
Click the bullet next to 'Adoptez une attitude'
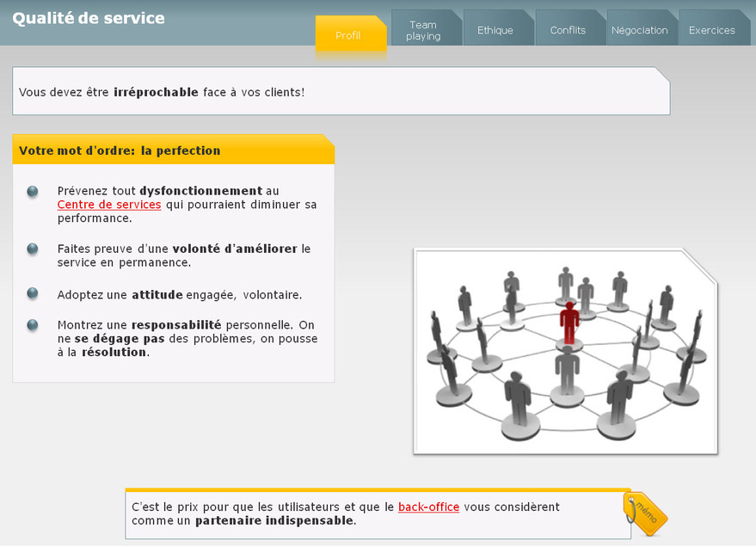(33, 294)
